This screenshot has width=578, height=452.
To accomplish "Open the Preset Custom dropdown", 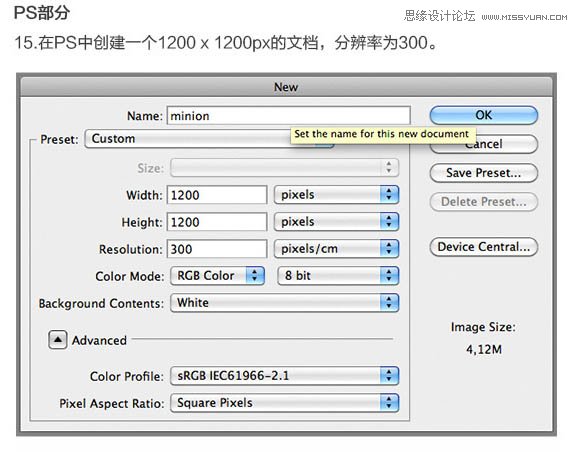I will tap(209, 139).
